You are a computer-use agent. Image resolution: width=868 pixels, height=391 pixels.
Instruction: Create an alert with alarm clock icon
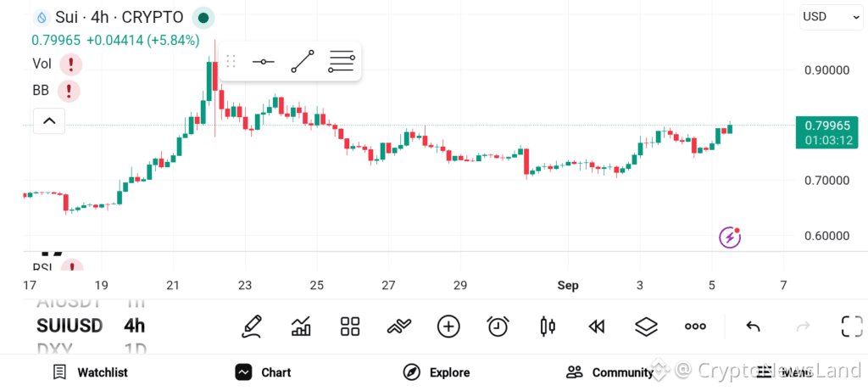click(x=498, y=327)
